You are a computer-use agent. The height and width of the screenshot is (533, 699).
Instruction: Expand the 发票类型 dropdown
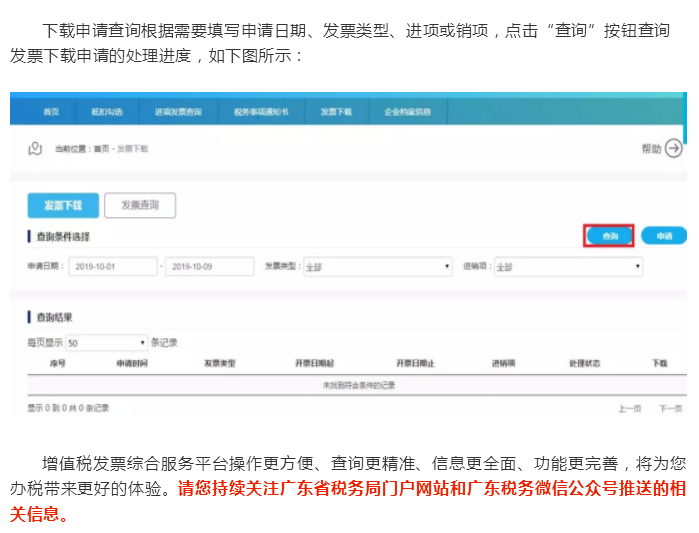(x=377, y=267)
